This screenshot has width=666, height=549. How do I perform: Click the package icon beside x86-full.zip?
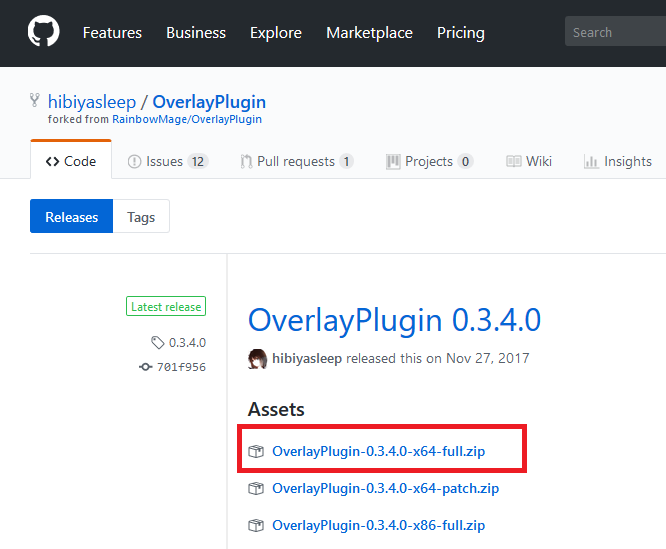[256, 525]
